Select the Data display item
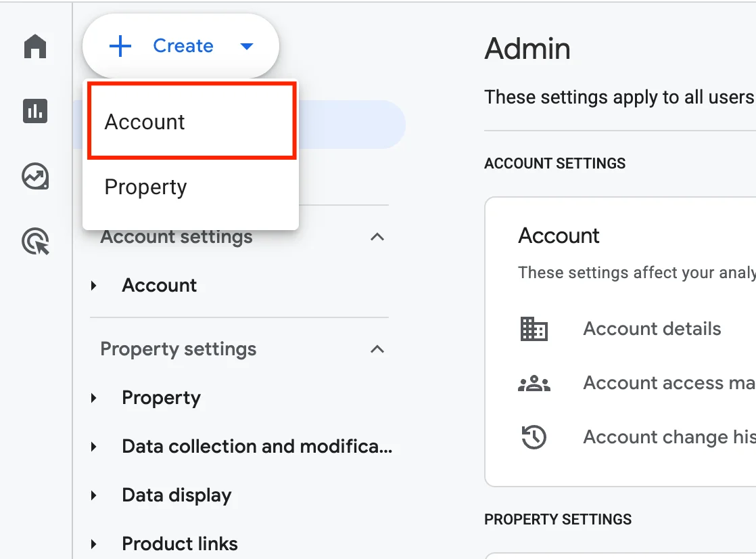The height and width of the screenshot is (559, 756). [x=176, y=496]
